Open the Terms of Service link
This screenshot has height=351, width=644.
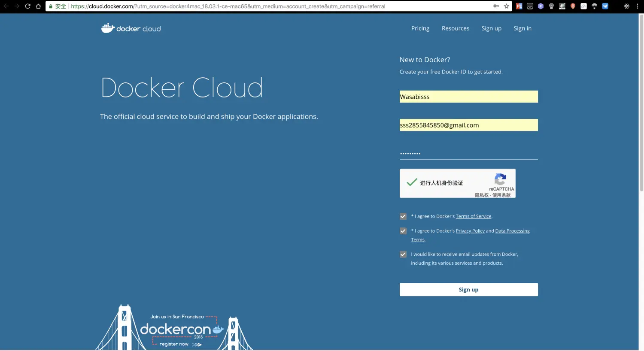click(x=474, y=216)
